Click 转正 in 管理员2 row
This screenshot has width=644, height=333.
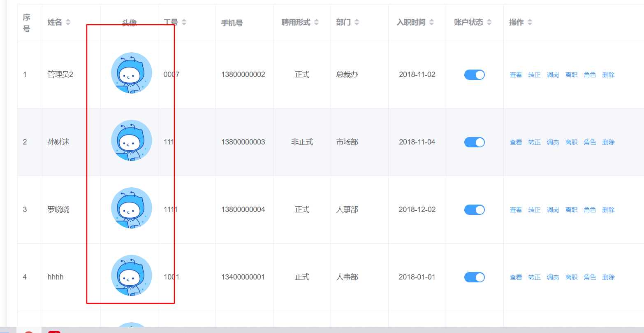coord(534,75)
